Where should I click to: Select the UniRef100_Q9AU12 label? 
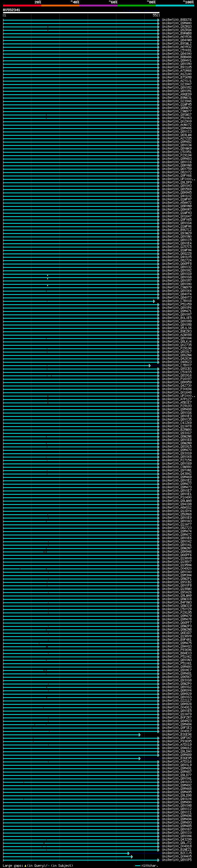click(x=177, y=749)
